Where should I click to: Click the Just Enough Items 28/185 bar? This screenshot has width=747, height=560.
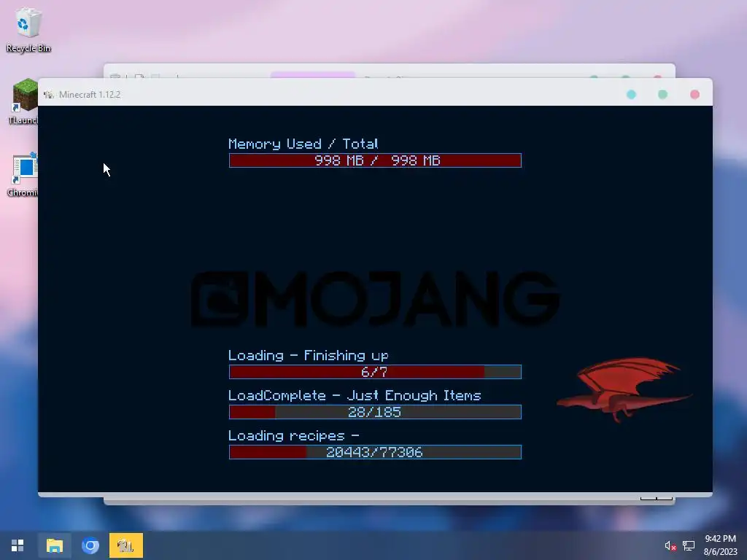tap(375, 412)
